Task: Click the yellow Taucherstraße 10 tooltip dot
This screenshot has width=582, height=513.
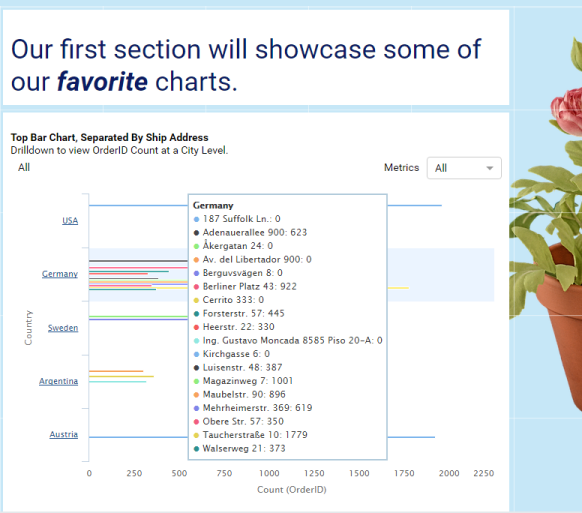Action: [197, 435]
